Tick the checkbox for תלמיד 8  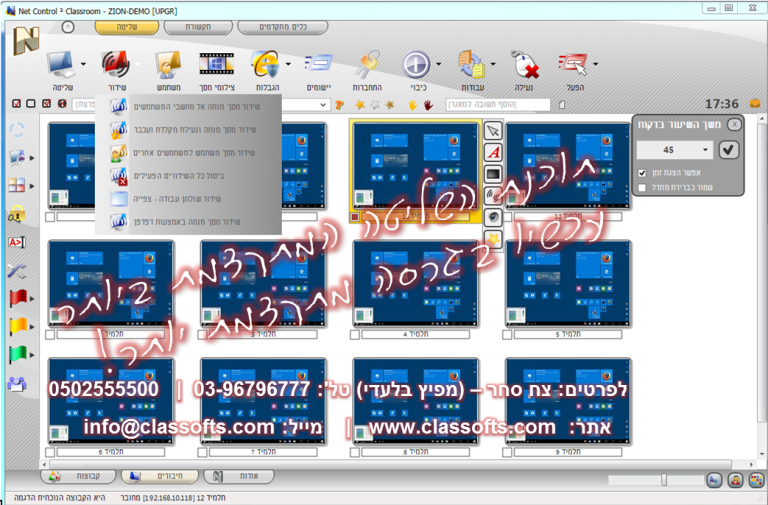pos(355,453)
